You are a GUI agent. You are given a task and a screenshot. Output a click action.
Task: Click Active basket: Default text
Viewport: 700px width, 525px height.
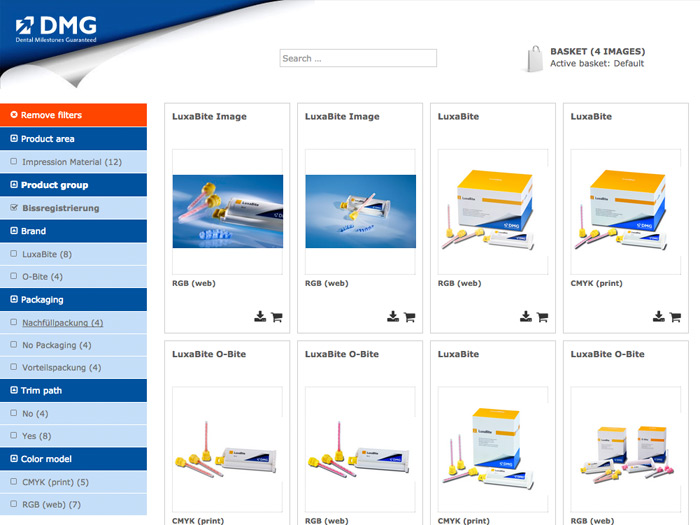[597, 63]
